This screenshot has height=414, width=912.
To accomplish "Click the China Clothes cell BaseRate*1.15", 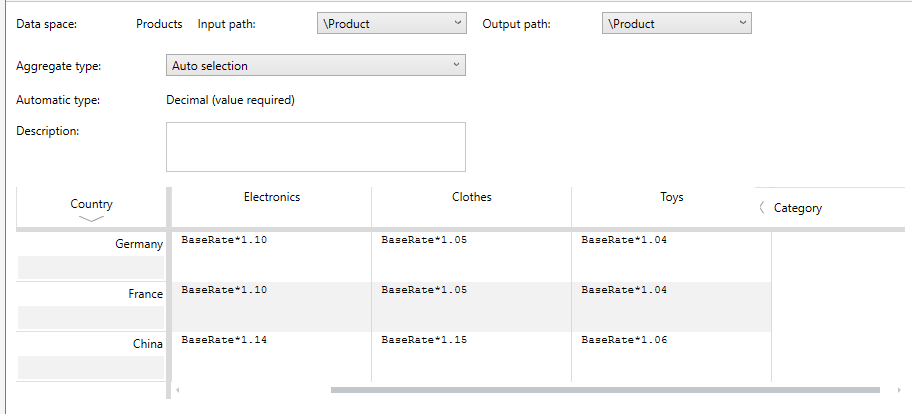I will [472, 357].
